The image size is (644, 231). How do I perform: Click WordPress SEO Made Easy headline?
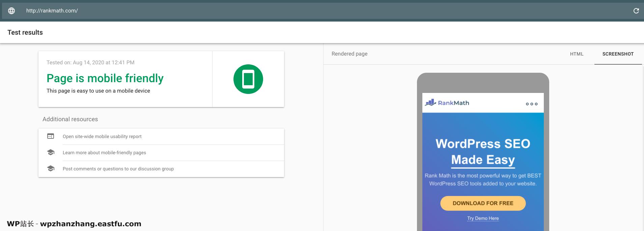(483, 152)
